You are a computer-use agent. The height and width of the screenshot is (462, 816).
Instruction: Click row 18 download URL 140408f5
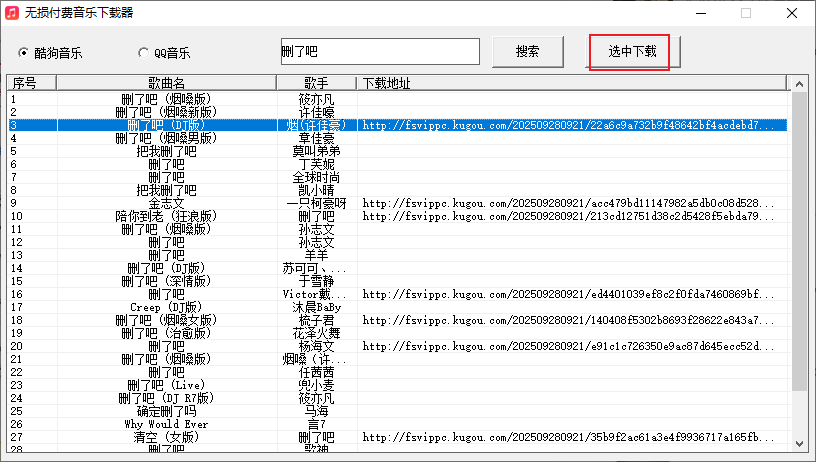point(568,320)
